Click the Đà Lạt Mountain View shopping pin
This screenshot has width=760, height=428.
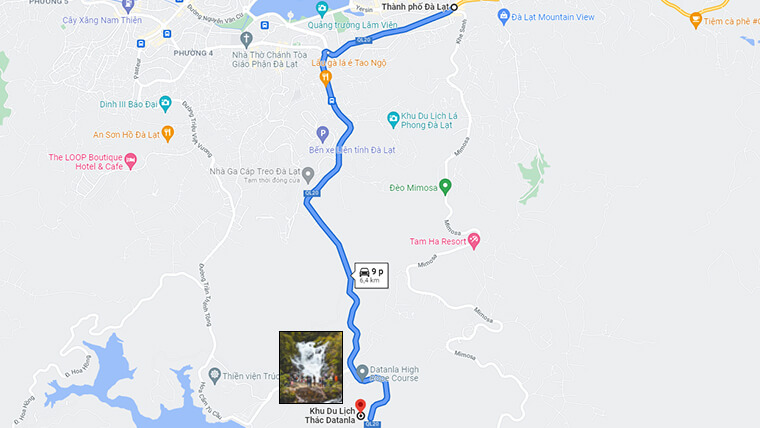coord(504,17)
